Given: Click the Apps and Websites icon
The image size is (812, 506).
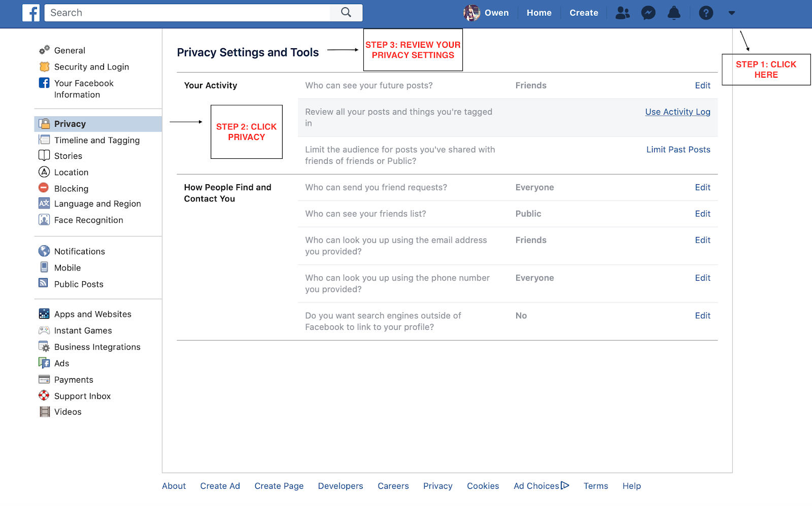Looking at the screenshot, I should pos(44,314).
